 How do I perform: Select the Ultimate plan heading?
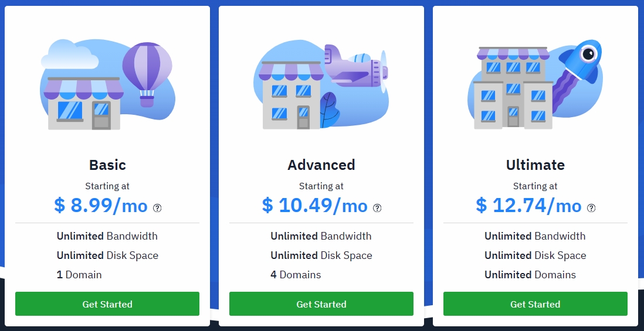[x=535, y=165]
